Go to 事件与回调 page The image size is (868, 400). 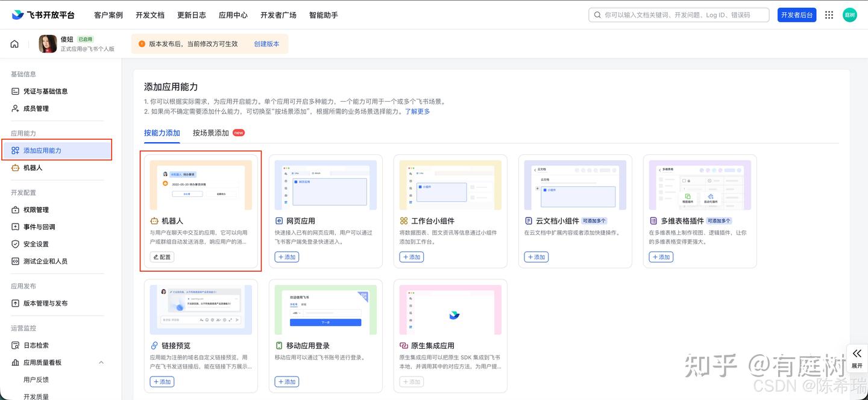(x=39, y=227)
